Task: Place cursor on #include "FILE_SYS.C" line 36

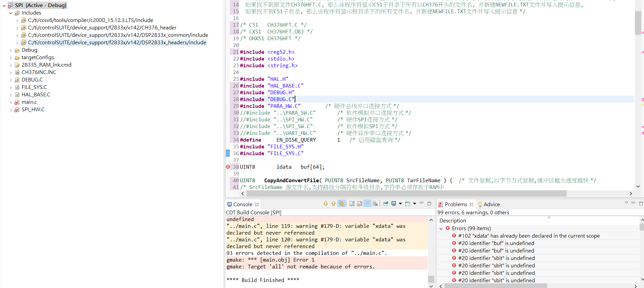Action: 272,153
